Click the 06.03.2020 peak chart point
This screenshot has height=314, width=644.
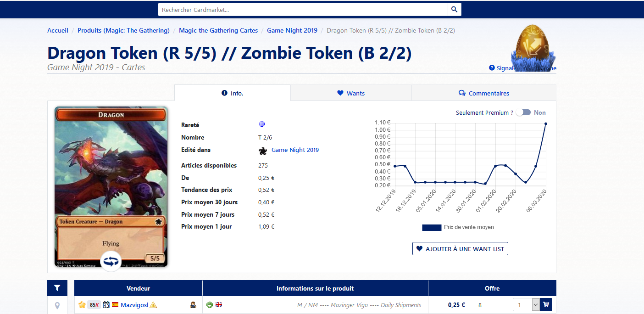point(545,123)
